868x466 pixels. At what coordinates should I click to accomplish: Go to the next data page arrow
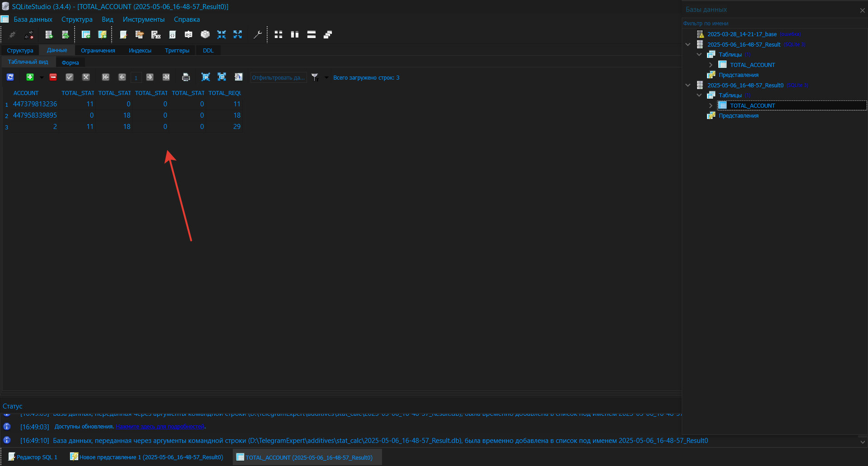click(x=150, y=77)
